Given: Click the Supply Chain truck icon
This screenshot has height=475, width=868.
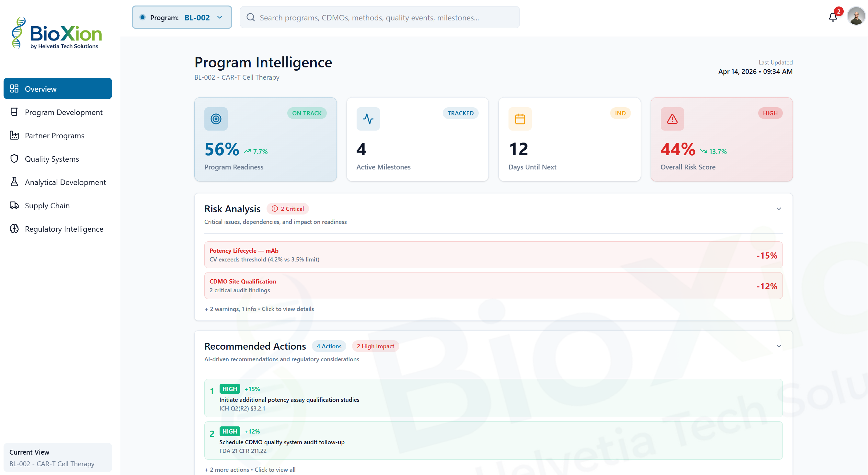Looking at the screenshot, I should click(14, 205).
